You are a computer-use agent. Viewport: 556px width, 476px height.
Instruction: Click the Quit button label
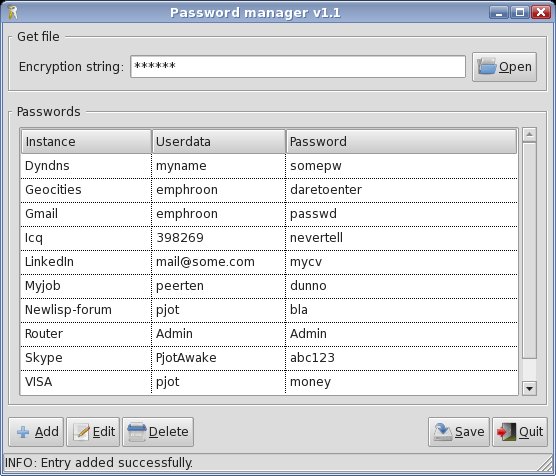531,432
